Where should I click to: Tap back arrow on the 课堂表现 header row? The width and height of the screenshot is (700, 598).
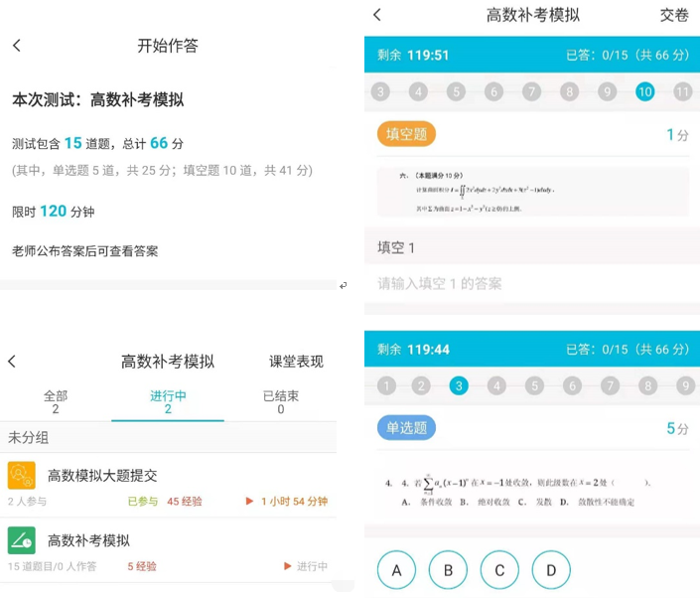coord(12,362)
